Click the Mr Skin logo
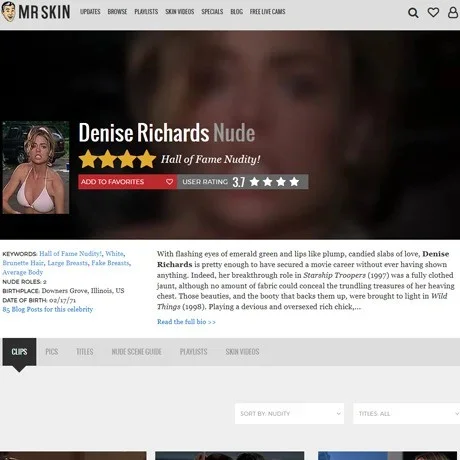 click(36, 12)
